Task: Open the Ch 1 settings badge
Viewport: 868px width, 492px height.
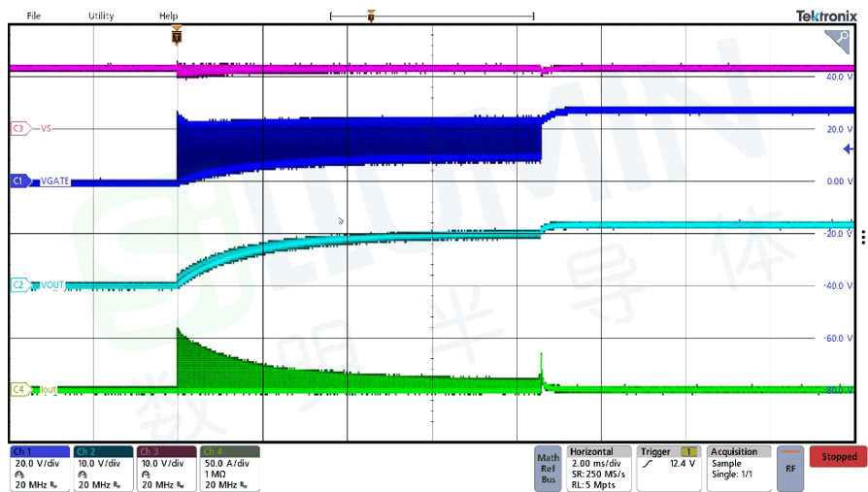Action: pyautogui.click(x=40, y=468)
